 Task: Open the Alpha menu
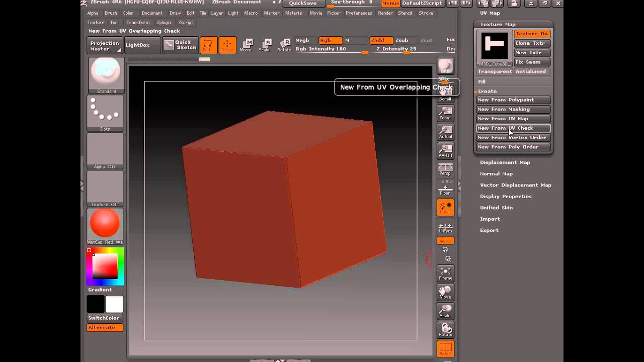point(93,13)
